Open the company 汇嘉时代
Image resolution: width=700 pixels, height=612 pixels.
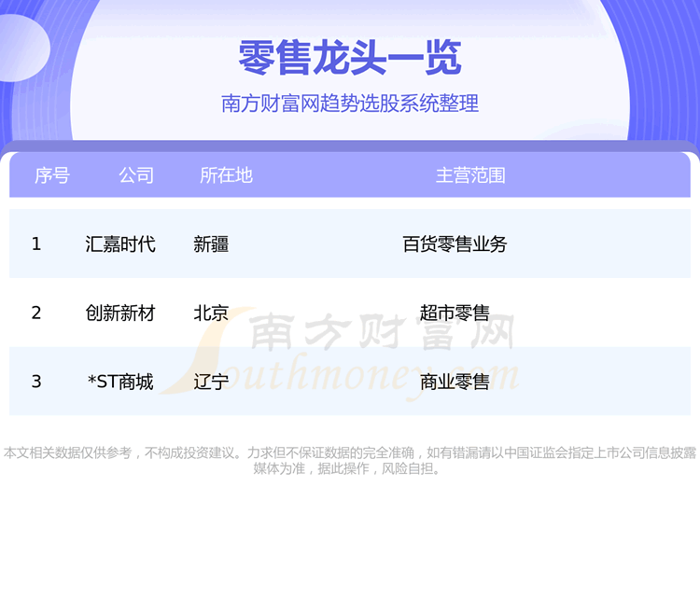(120, 244)
